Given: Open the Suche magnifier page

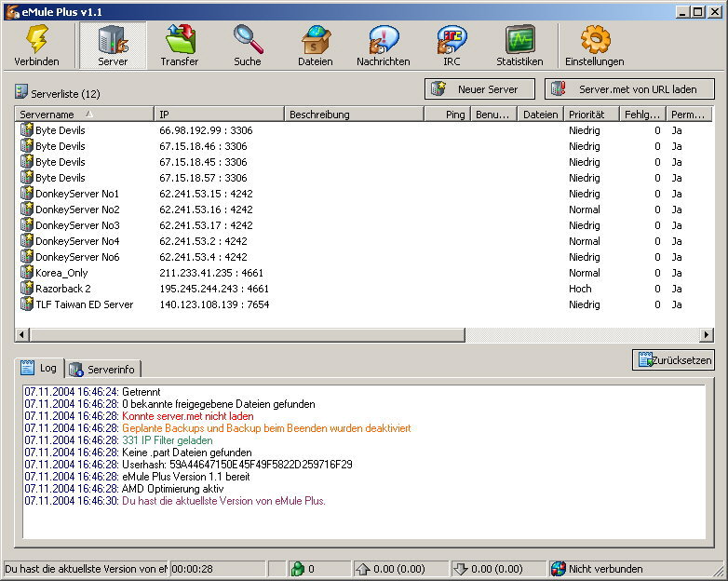Looking at the screenshot, I should coord(248,46).
